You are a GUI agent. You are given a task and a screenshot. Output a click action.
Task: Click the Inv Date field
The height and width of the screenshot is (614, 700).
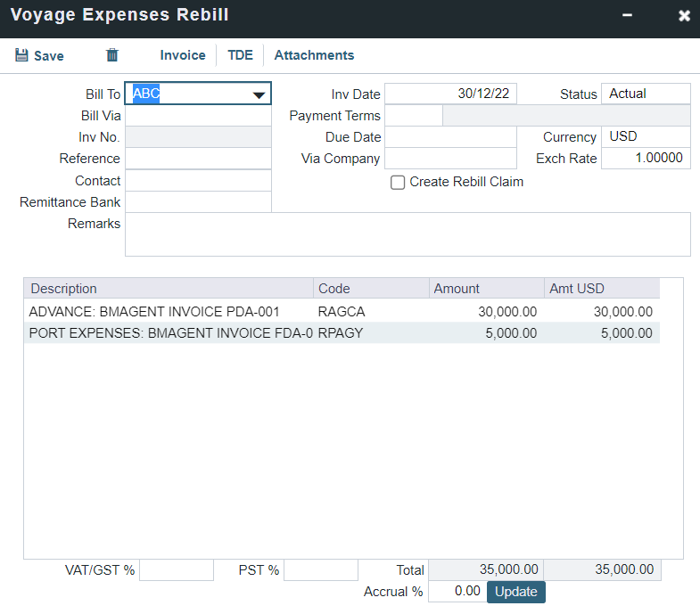(450, 94)
